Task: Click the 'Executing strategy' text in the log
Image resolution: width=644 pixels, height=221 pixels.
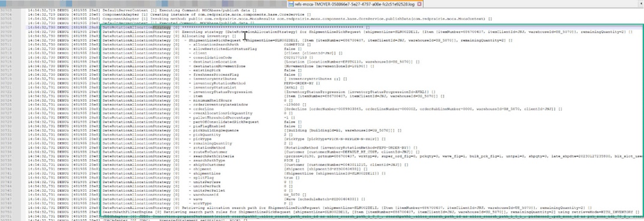Action: tap(203, 32)
